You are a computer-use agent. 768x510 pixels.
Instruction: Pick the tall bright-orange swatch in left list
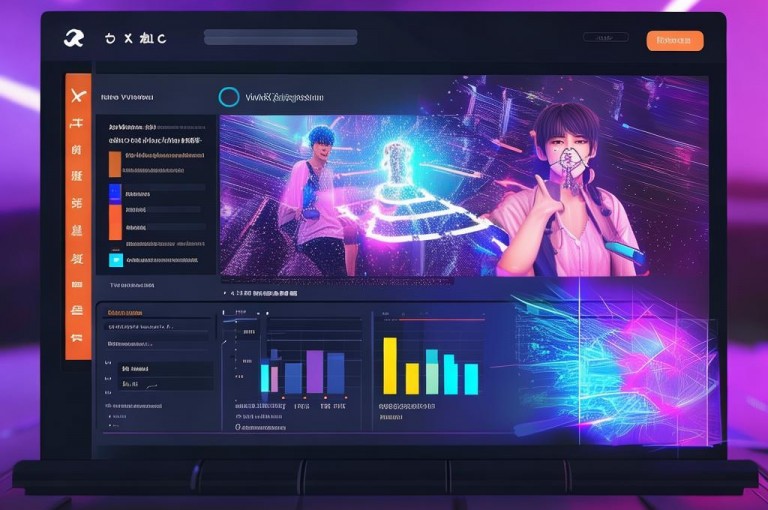pos(116,222)
